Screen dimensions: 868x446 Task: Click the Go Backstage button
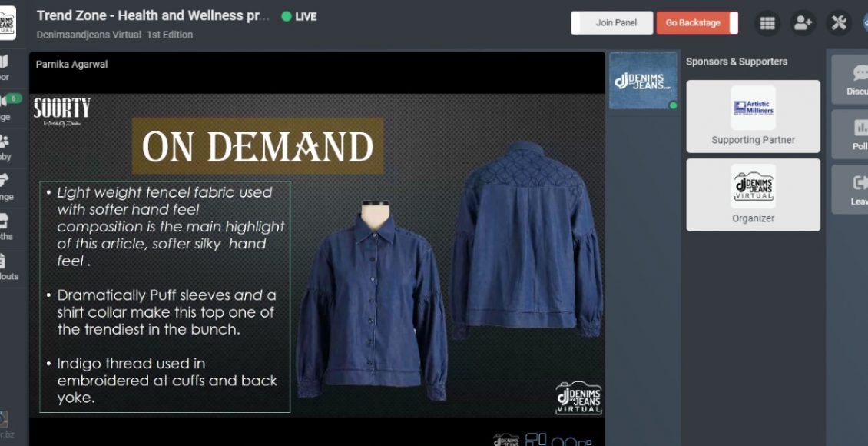pyautogui.click(x=697, y=23)
